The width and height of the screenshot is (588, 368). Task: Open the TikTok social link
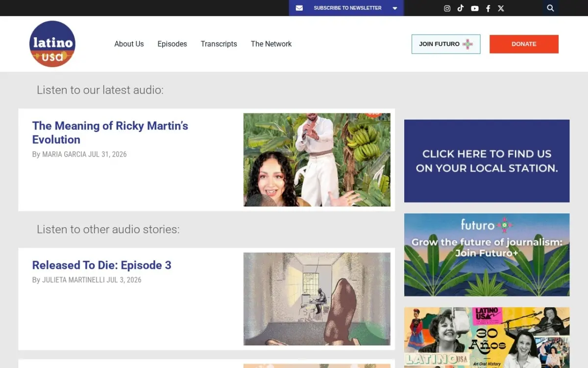coord(461,8)
